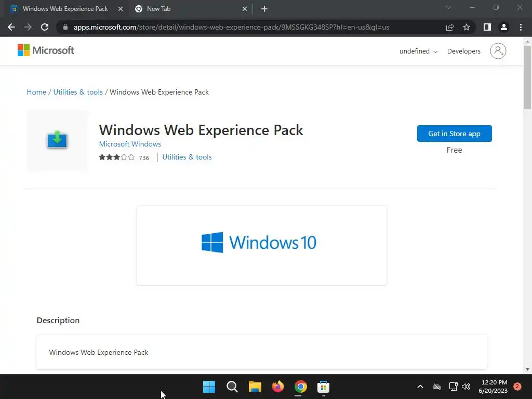Open network settings tray icon

point(453,387)
